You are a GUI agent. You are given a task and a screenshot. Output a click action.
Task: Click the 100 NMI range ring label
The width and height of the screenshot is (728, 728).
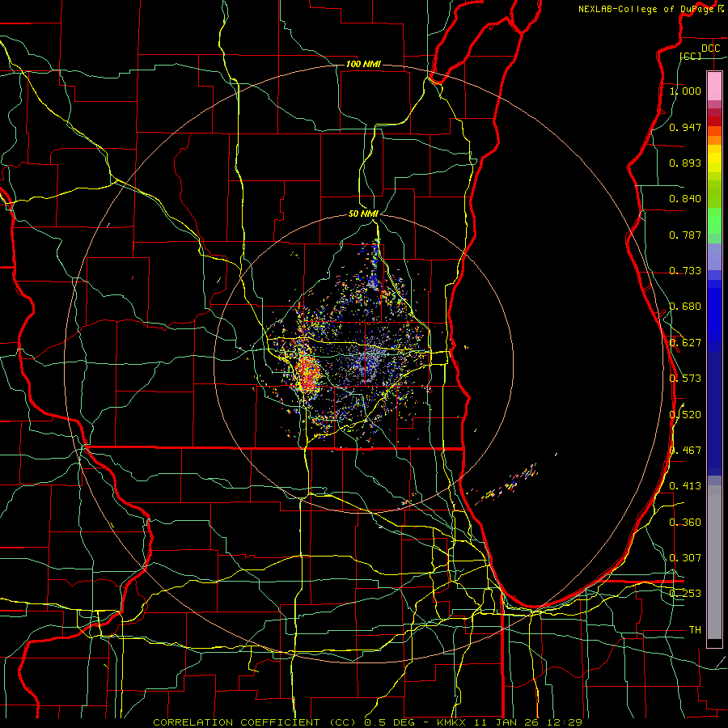click(x=363, y=64)
